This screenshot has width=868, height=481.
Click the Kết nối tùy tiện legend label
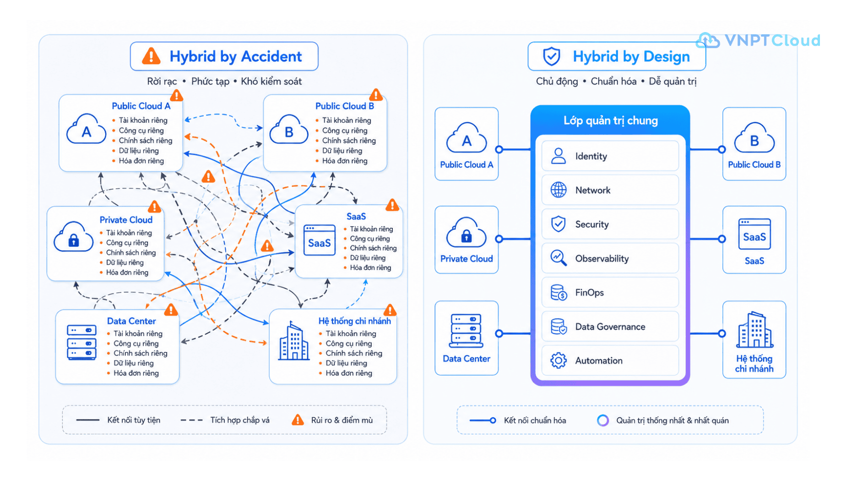(134, 420)
